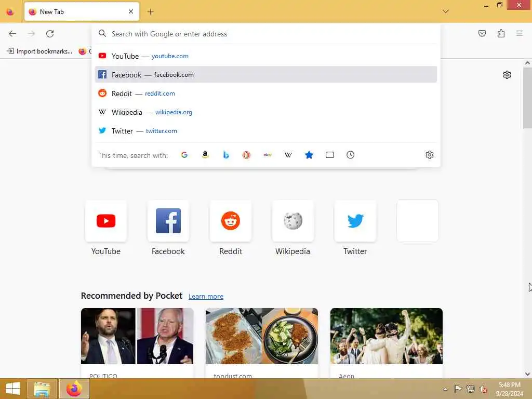Search this time with Bing
The image size is (532, 399).
225,155
